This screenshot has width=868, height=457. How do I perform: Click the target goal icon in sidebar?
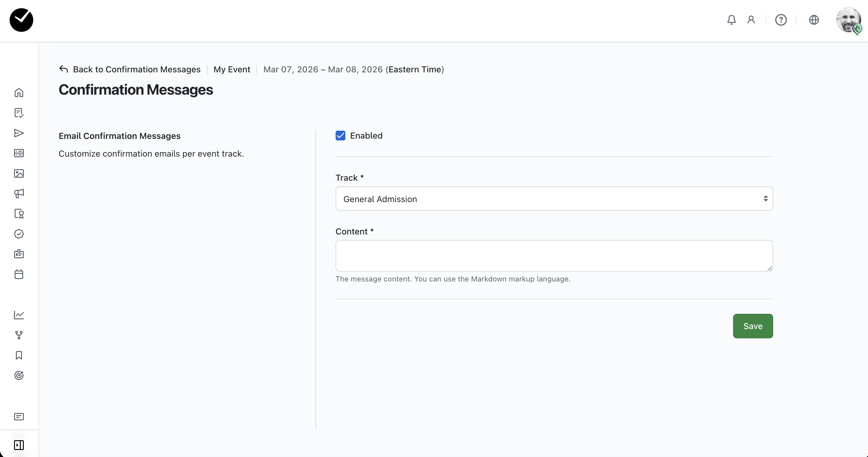pyautogui.click(x=19, y=375)
